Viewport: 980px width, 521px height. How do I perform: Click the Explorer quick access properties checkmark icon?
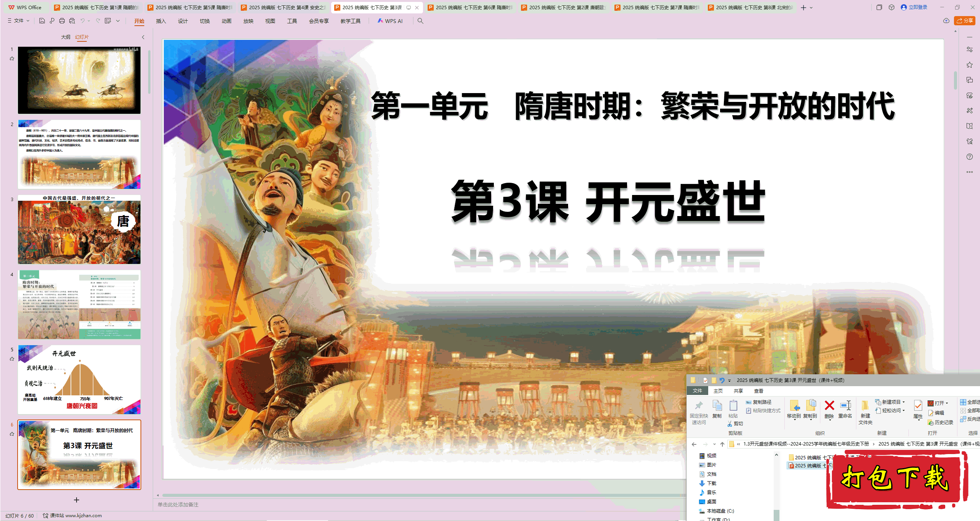click(705, 380)
